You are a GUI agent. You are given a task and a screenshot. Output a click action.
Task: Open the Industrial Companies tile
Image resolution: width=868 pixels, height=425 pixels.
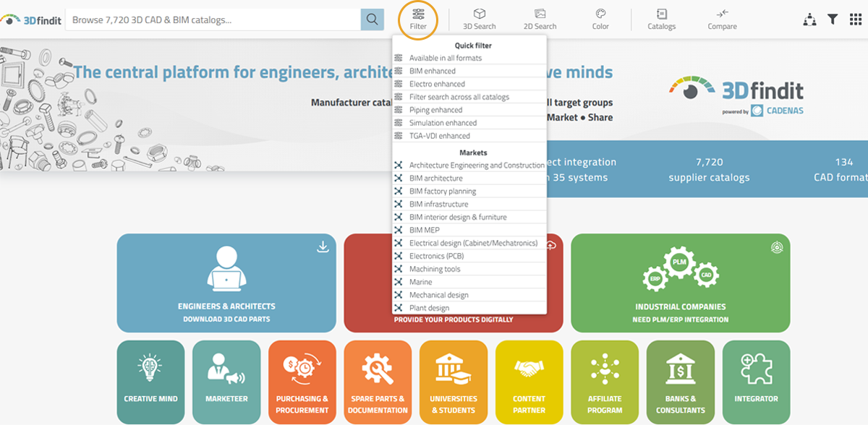click(x=681, y=283)
